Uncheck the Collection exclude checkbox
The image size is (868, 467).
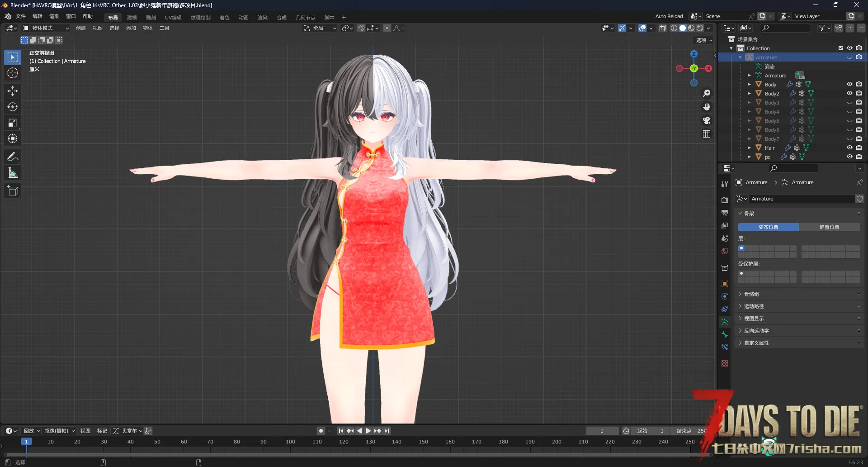click(x=841, y=48)
